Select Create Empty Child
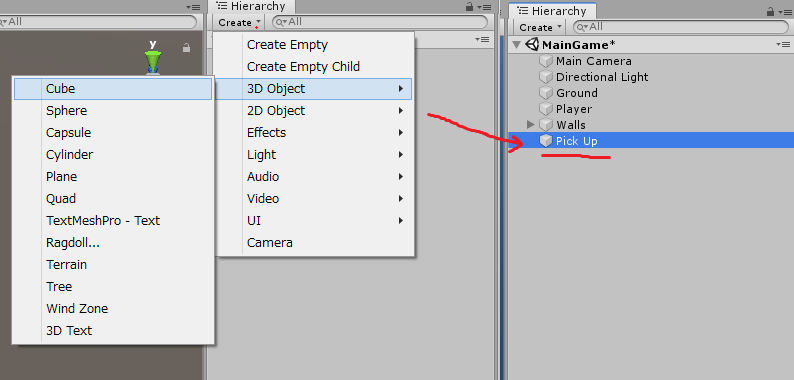This screenshot has height=380, width=794. point(313,67)
